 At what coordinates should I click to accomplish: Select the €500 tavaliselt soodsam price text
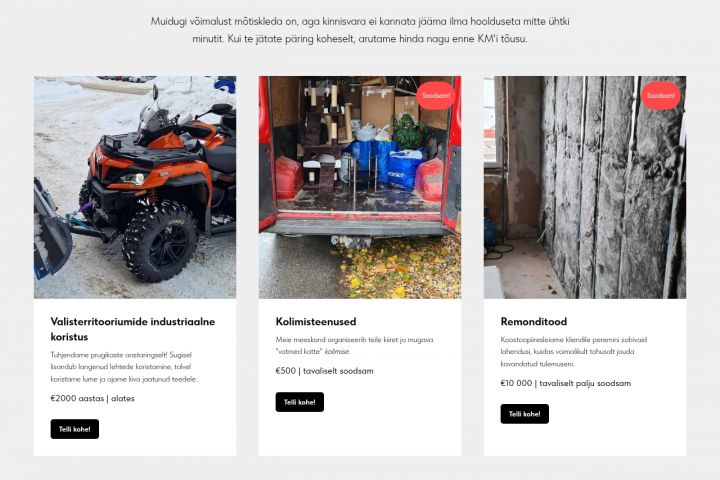[324, 371]
